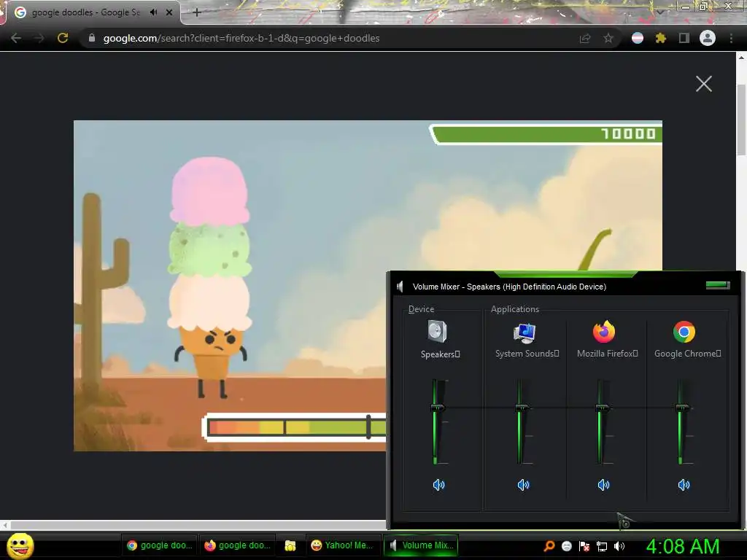
Task: Switch to Chrome google doodles taskbar item
Action: coord(160,545)
